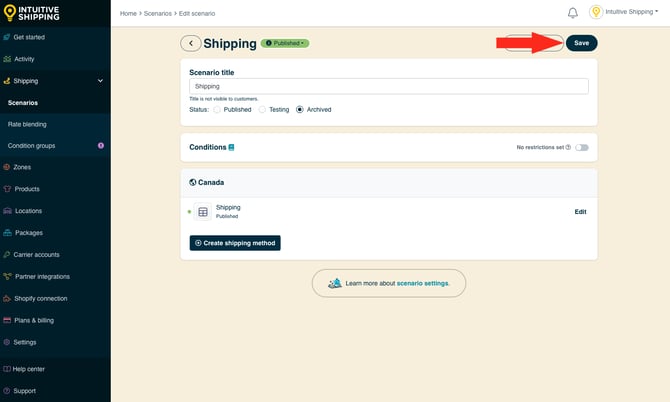
Task: Click the Support question icon
Action: (x=6, y=391)
